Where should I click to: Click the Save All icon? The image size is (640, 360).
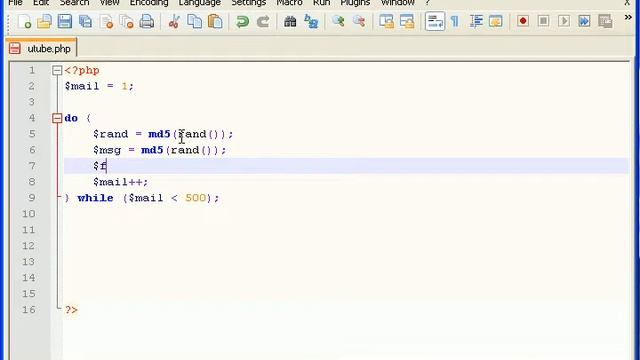[85, 21]
